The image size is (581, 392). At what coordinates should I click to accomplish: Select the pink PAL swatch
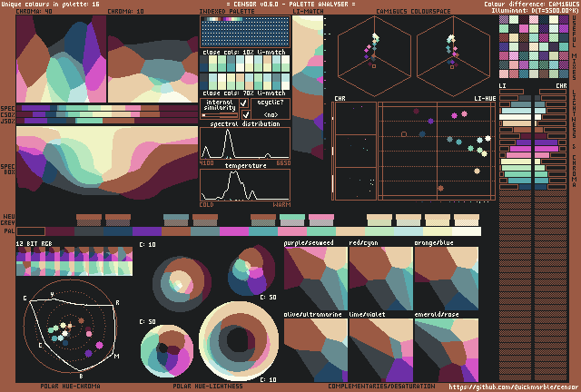click(292, 231)
